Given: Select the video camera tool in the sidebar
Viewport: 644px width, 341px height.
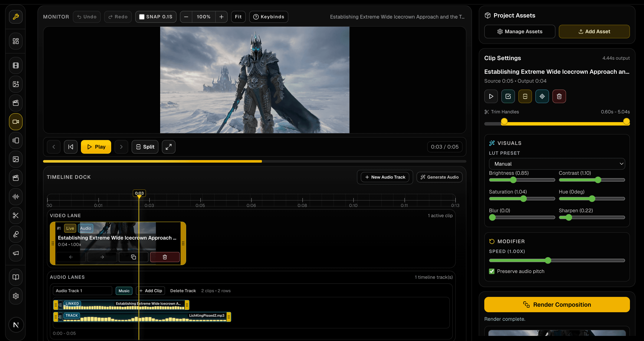Looking at the screenshot, I should point(16,122).
